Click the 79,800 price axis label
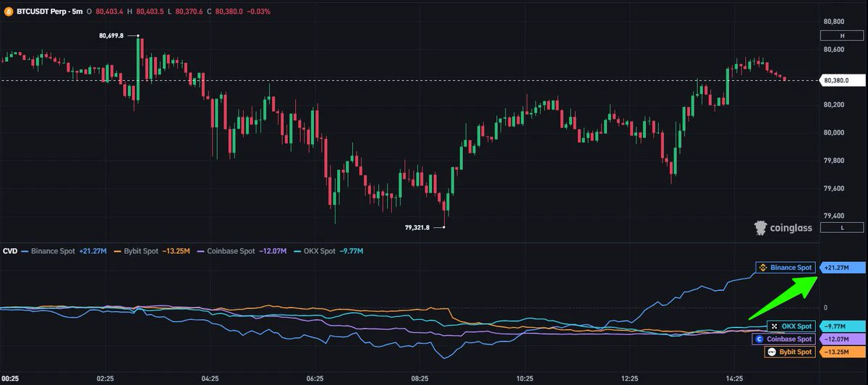The width and height of the screenshot is (868, 385). 835,161
